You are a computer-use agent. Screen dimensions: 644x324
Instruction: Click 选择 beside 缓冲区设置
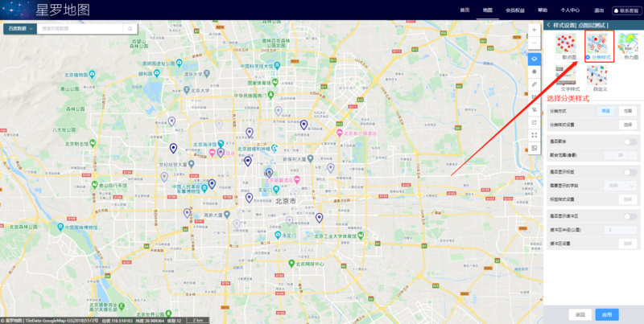(628, 244)
